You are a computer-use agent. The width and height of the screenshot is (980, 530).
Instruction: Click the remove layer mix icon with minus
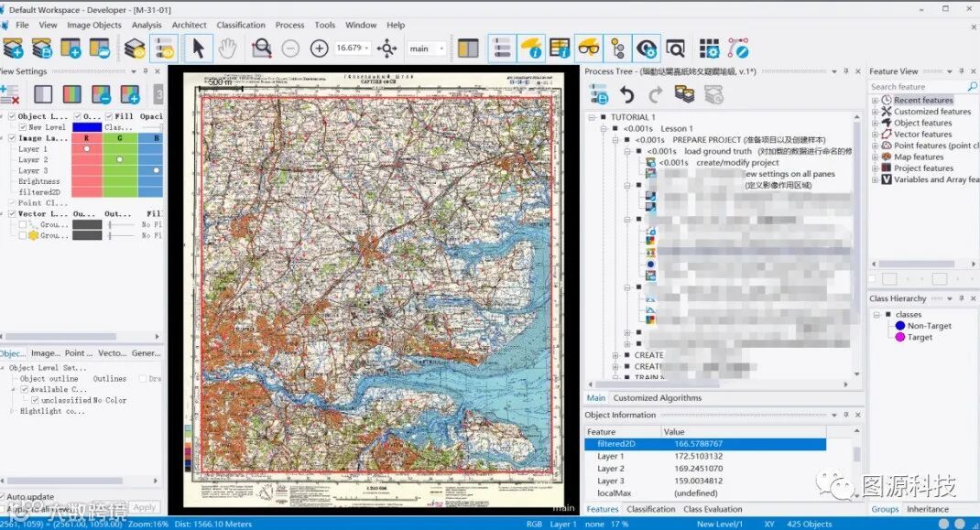102,94
